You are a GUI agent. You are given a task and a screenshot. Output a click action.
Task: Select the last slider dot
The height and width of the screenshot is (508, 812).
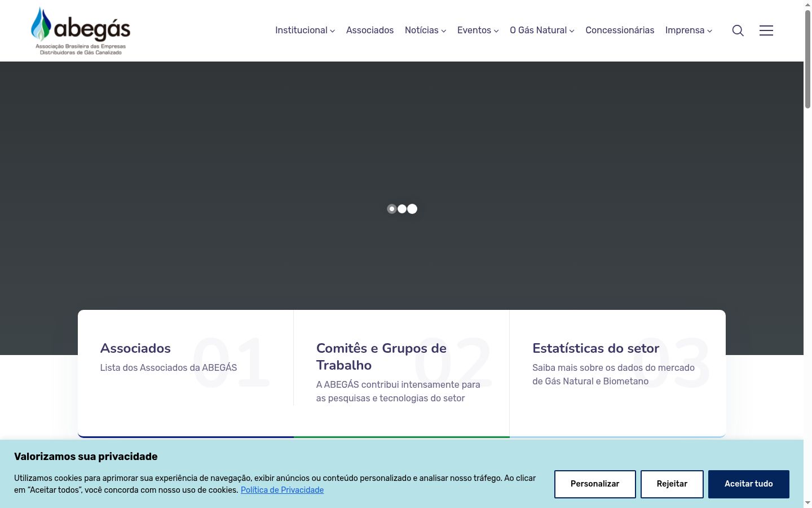click(x=412, y=209)
